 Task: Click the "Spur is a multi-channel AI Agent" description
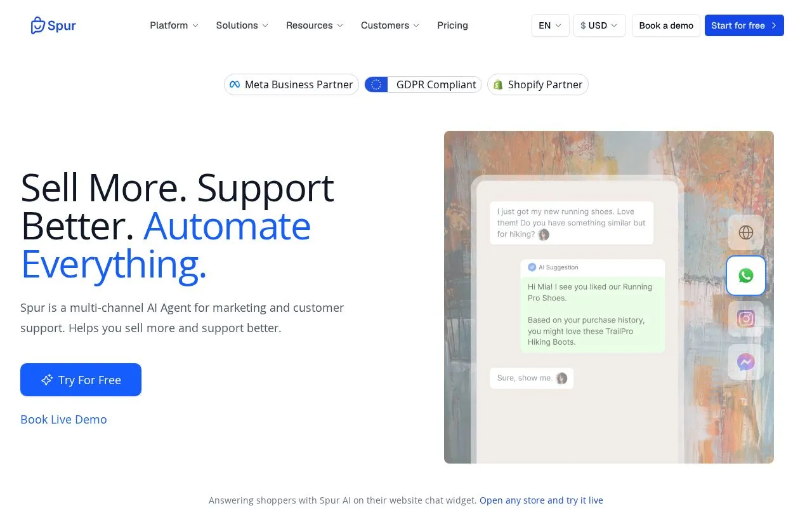point(182,317)
